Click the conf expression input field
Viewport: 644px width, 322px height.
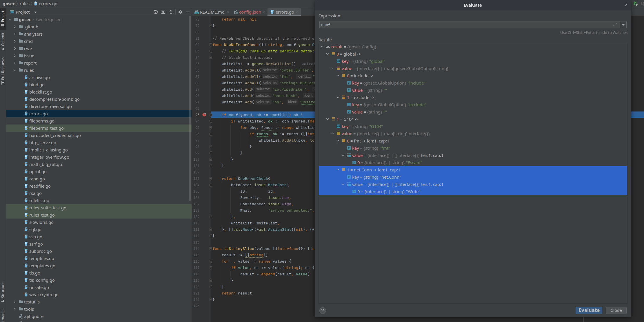click(x=464, y=25)
